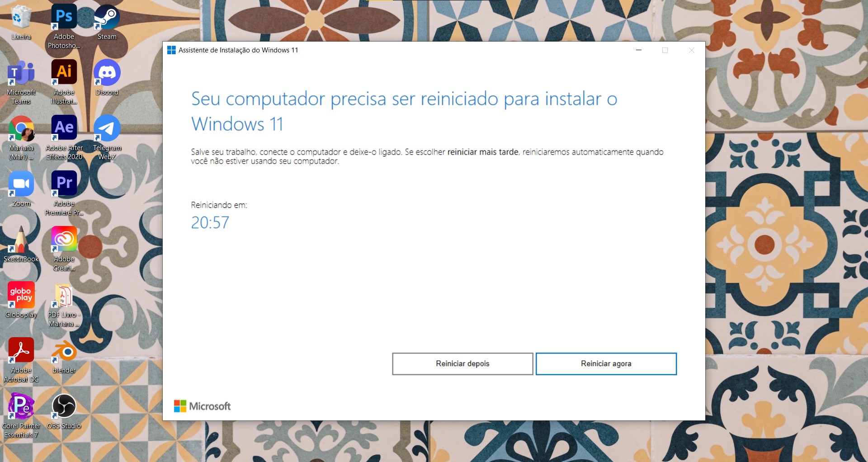Select the SketchBook desktop icon

coord(21,245)
